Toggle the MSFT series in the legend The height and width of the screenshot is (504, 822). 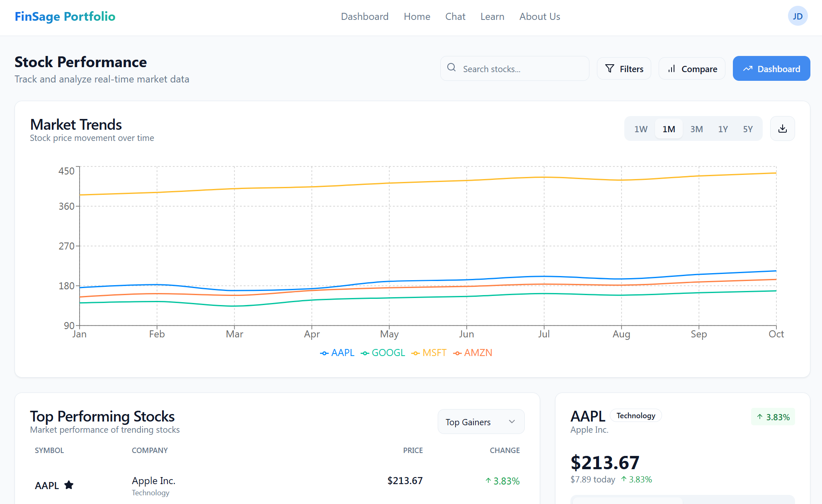click(x=429, y=353)
